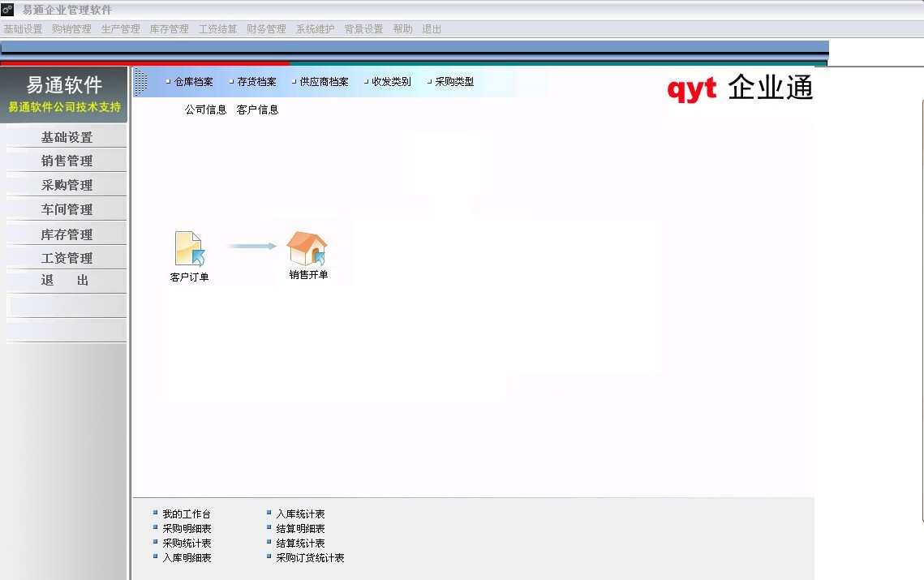Click the 易通软件 sidebar header
The height and width of the screenshot is (580, 924).
[x=64, y=94]
